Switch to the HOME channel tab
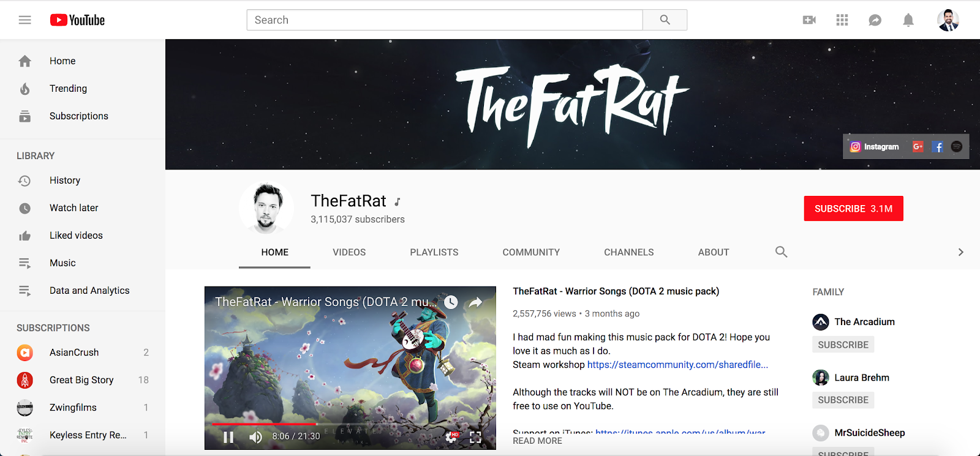980x456 pixels. click(274, 252)
